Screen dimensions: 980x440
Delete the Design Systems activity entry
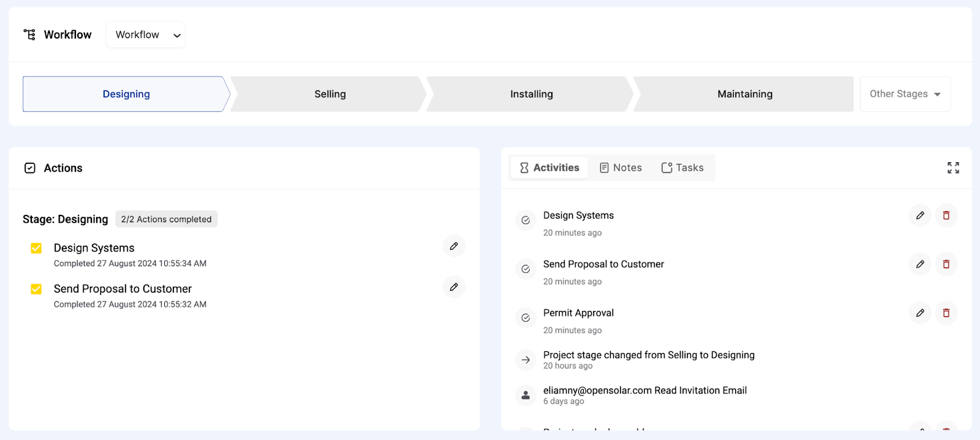pos(946,215)
